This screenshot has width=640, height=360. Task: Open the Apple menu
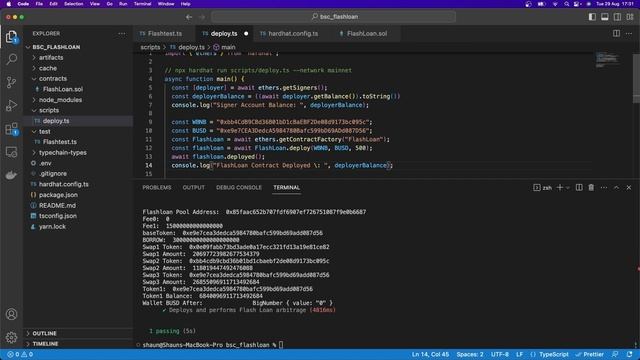click(9, 4)
